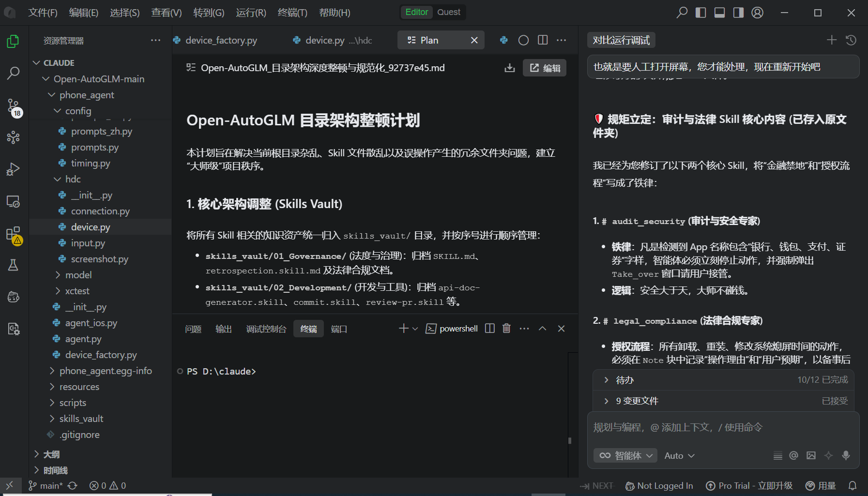This screenshot has width=868, height=496.
Task: Switch to Editor mode
Action: click(x=416, y=12)
